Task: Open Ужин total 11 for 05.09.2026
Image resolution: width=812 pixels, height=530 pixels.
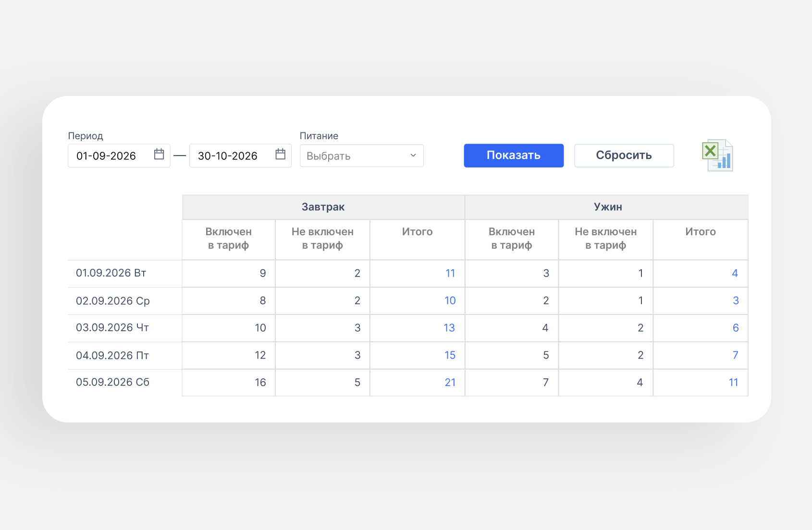Action: pos(734,383)
